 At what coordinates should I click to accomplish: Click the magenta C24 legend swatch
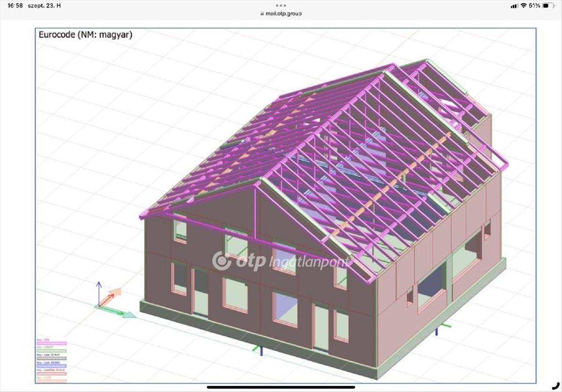click(x=52, y=343)
